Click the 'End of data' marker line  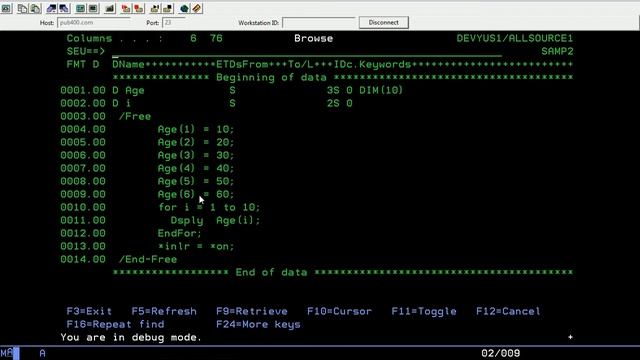click(x=343, y=273)
